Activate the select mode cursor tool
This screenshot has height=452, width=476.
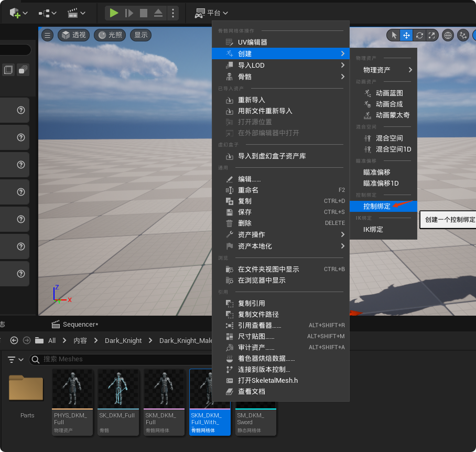click(394, 36)
